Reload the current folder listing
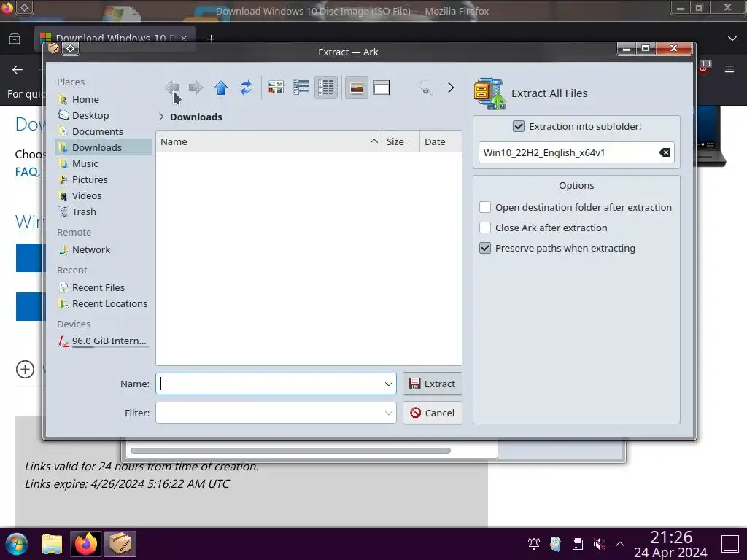The height and width of the screenshot is (560, 747). [x=246, y=87]
